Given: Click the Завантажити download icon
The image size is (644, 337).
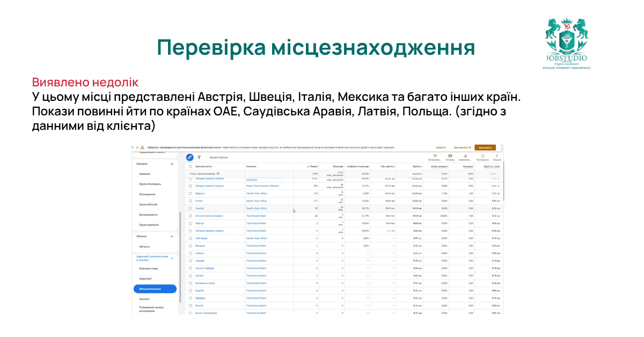Looking at the screenshot, I should pos(466,156).
